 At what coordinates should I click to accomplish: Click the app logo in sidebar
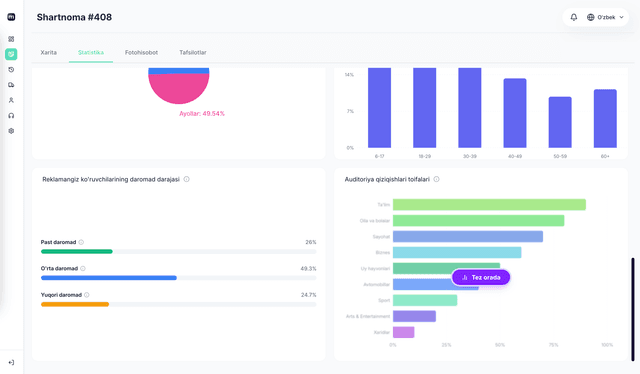(11, 17)
